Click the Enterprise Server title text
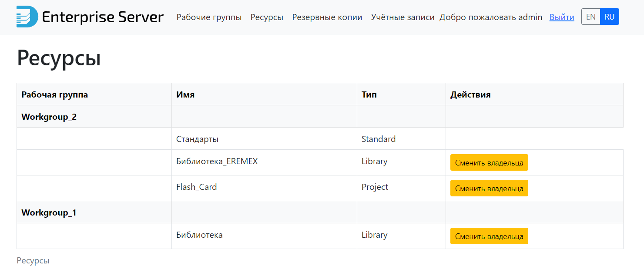The width and height of the screenshot is (644, 273). [103, 17]
